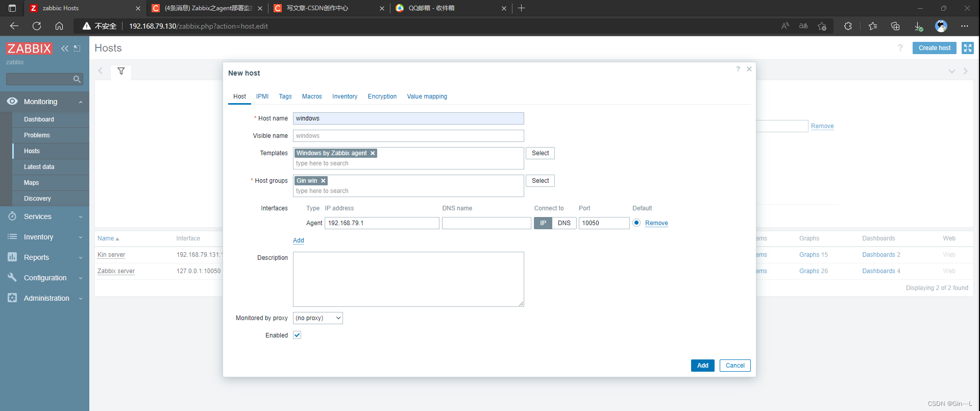Toggle the Enabled checkbox
This screenshot has height=411, width=980.
tap(297, 335)
